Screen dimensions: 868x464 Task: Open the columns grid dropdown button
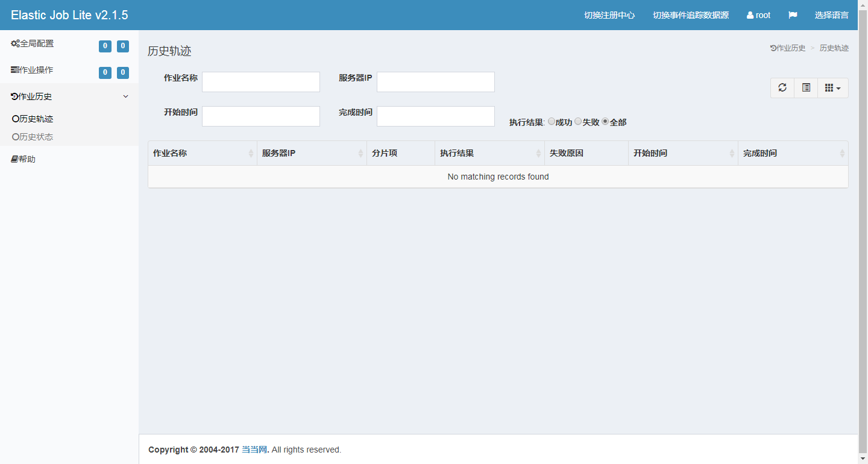point(832,88)
